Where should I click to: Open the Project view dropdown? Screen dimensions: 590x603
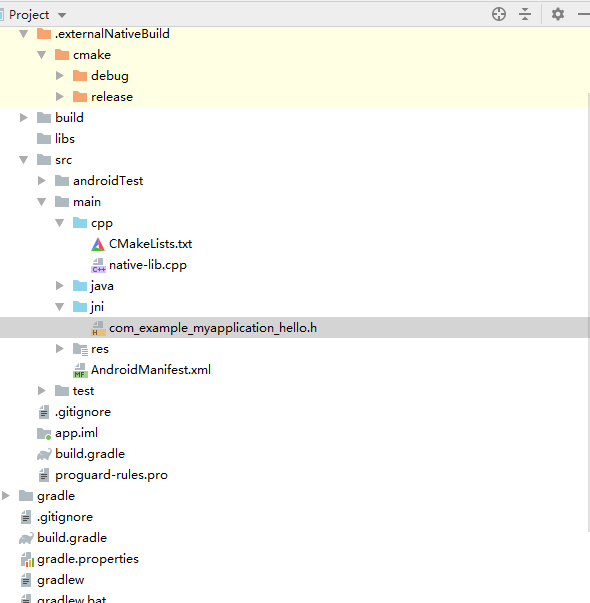click(x=62, y=15)
